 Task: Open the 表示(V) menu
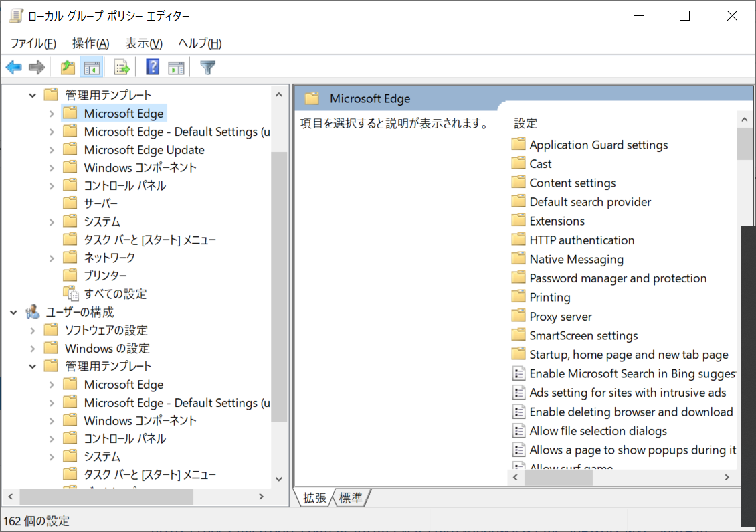coord(144,43)
